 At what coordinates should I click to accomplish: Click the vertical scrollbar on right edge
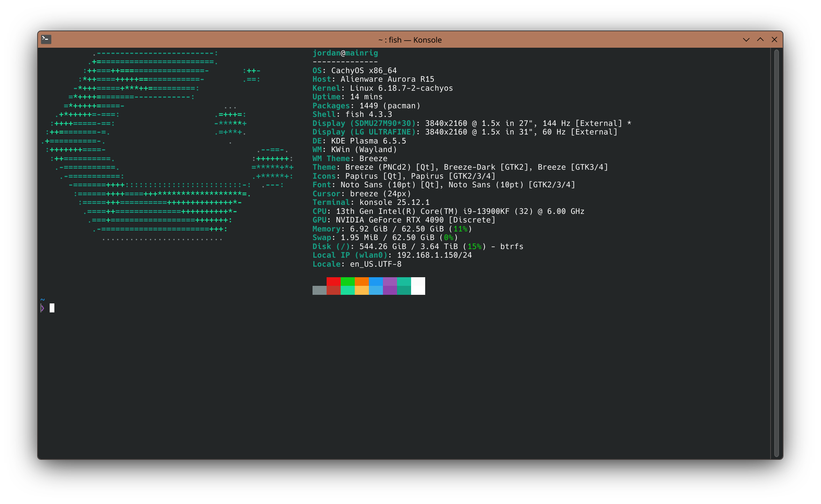click(x=776, y=253)
